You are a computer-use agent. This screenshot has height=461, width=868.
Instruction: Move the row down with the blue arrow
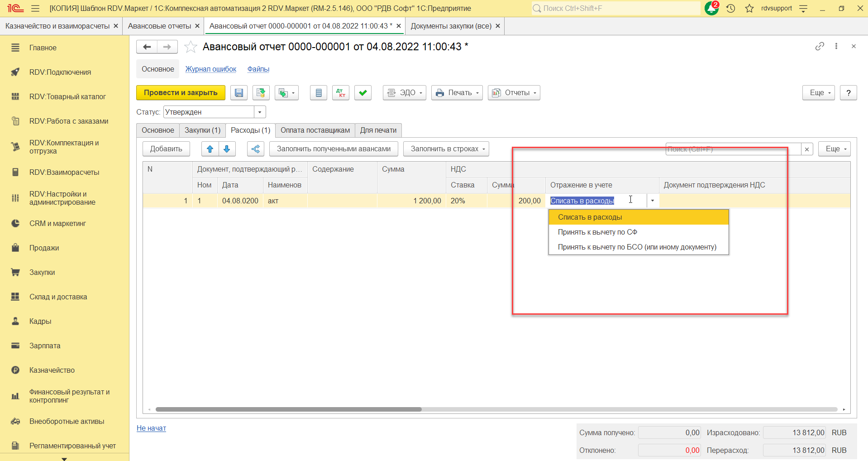point(227,149)
